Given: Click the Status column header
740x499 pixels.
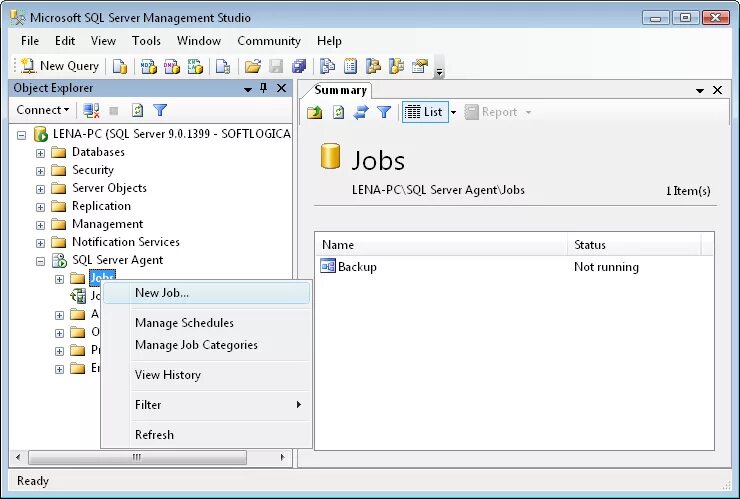Looking at the screenshot, I should pyautogui.click(x=634, y=245).
